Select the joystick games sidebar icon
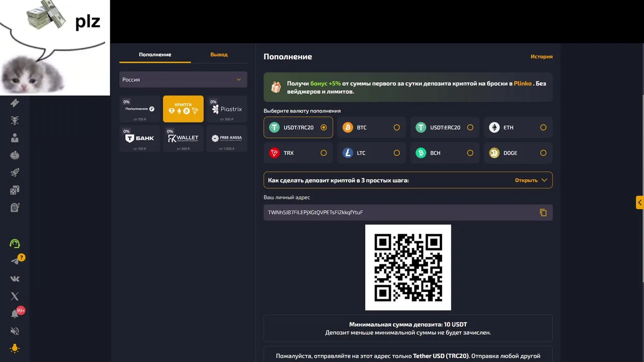This screenshot has height=362, width=644. (x=15, y=155)
